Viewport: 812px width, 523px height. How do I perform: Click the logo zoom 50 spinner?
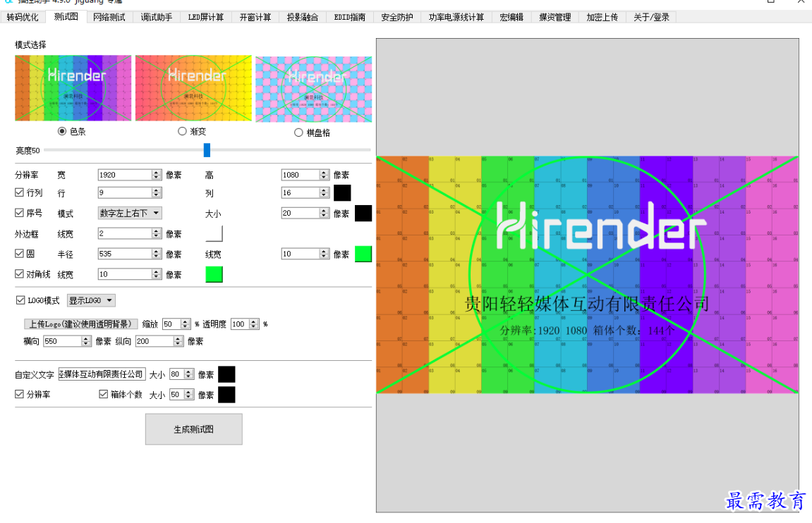(x=186, y=324)
